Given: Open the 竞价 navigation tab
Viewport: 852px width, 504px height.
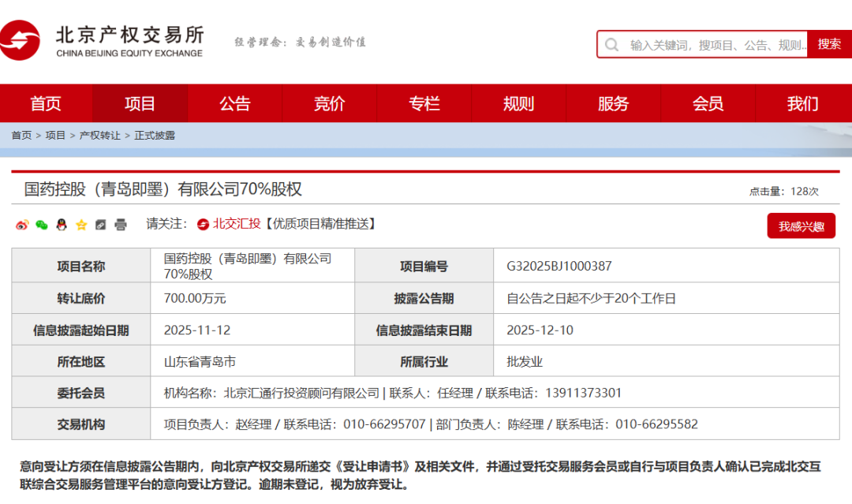Looking at the screenshot, I should pos(329,103).
